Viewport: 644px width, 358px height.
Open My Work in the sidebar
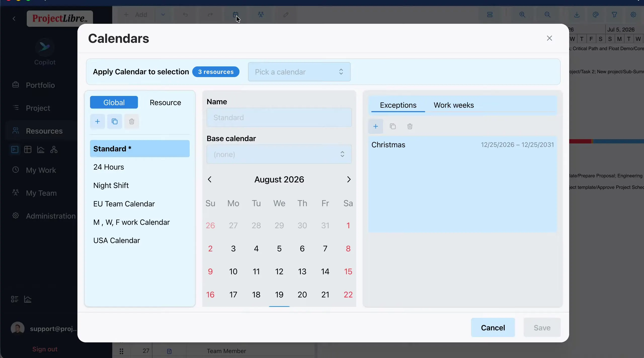click(41, 170)
